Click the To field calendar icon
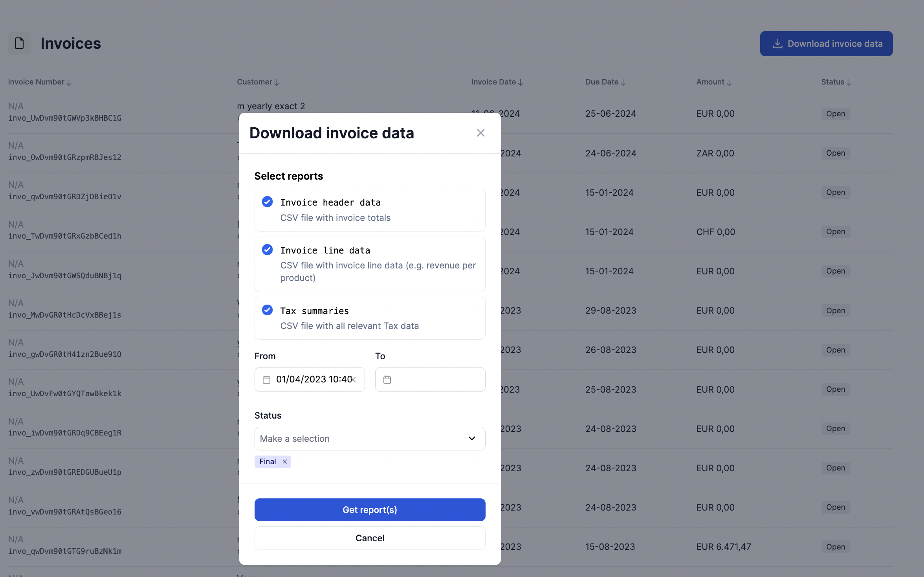The height and width of the screenshot is (577, 924). pyautogui.click(x=387, y=379)
